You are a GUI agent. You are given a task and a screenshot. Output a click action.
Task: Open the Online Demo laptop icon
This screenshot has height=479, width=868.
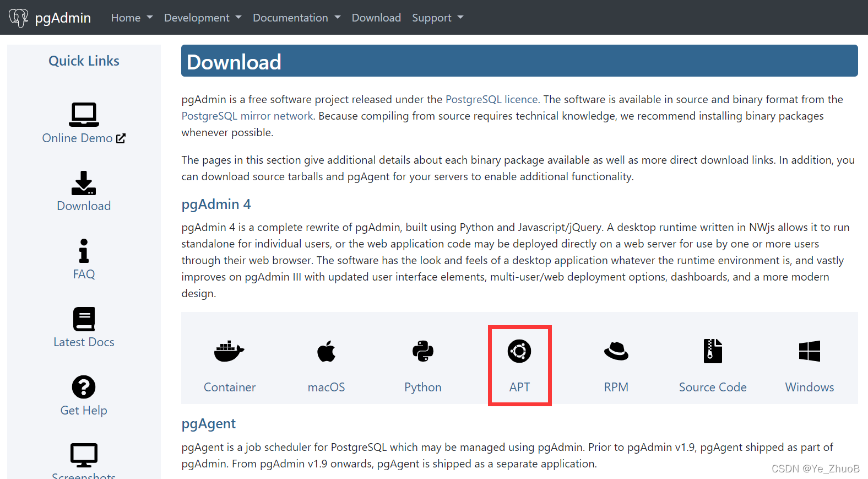(84, 115)
